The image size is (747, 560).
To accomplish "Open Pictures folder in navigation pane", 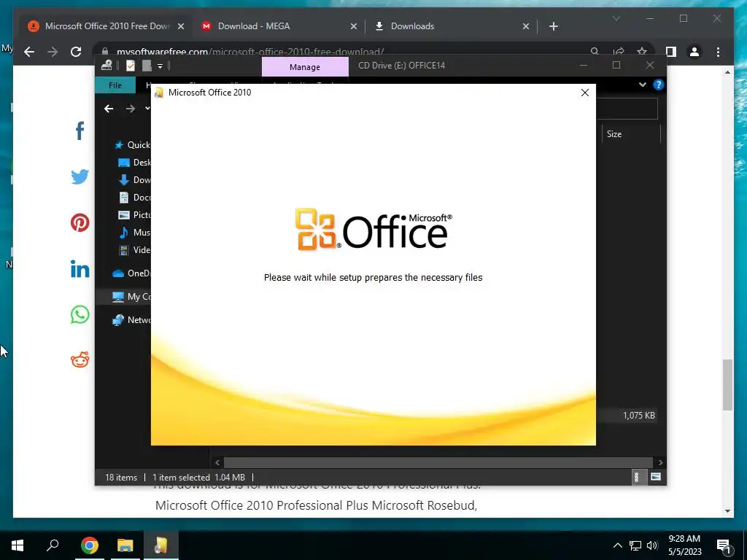I will (x=134, y=215).
